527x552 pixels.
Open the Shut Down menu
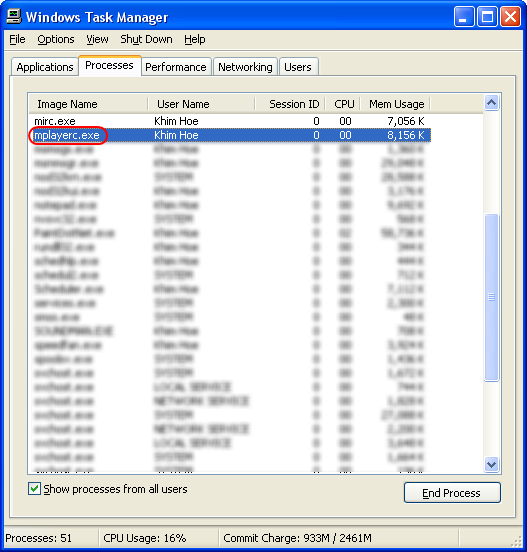pos(146,39)
